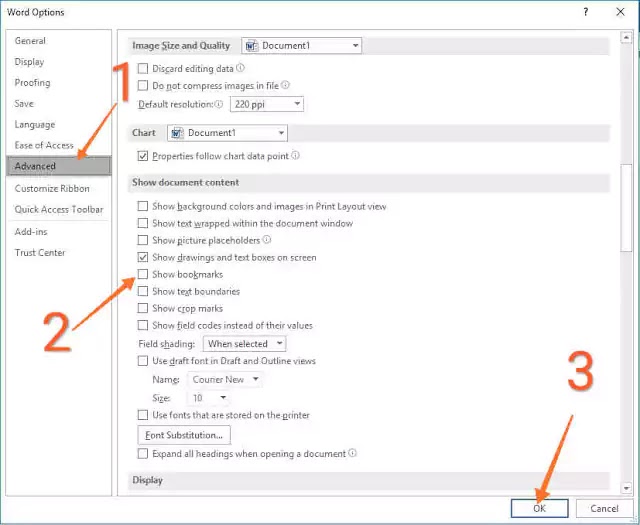Screen dimensions: 640x525
Task: Check Show text wrapped within document window
Action: click(x=142, y=223)
